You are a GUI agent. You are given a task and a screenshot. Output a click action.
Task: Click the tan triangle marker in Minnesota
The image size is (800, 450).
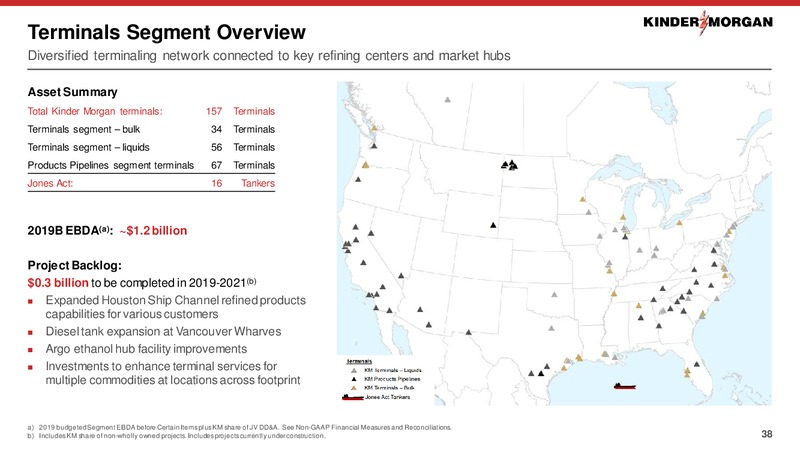[582, 199]
